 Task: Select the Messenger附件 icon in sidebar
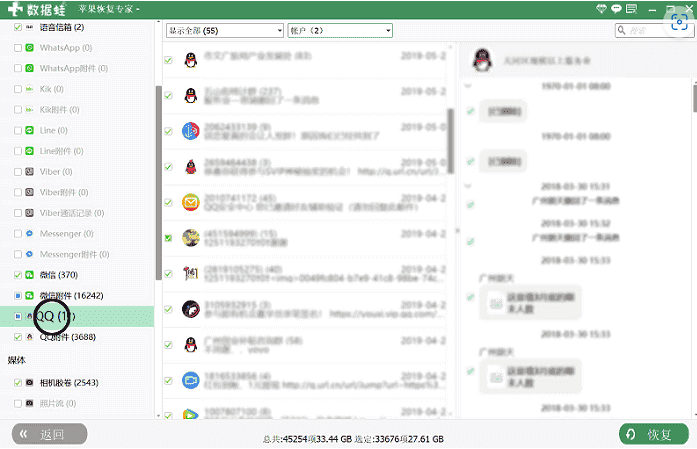pyautogui.click(x=29, y=254)
